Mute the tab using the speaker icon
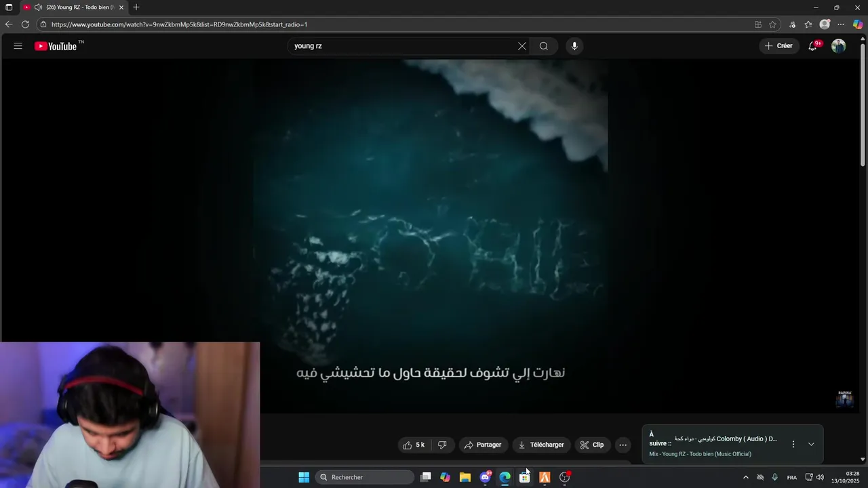Viewport: 868px width, 488px height. (38, 7)
